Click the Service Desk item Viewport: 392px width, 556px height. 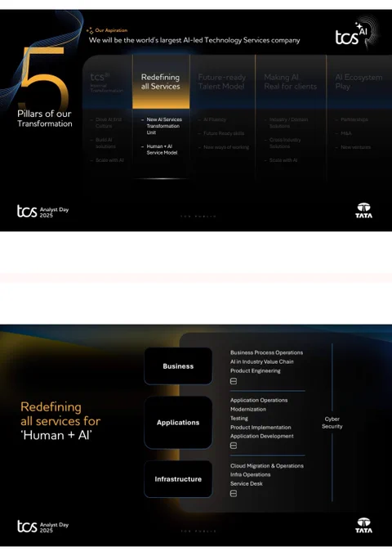pyautogui.click(x=246, y=484)
